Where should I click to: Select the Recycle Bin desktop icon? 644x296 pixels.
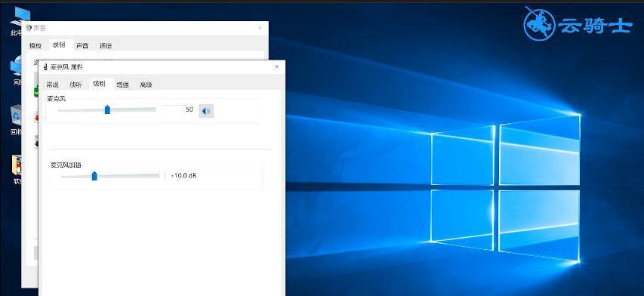[17, 120]
